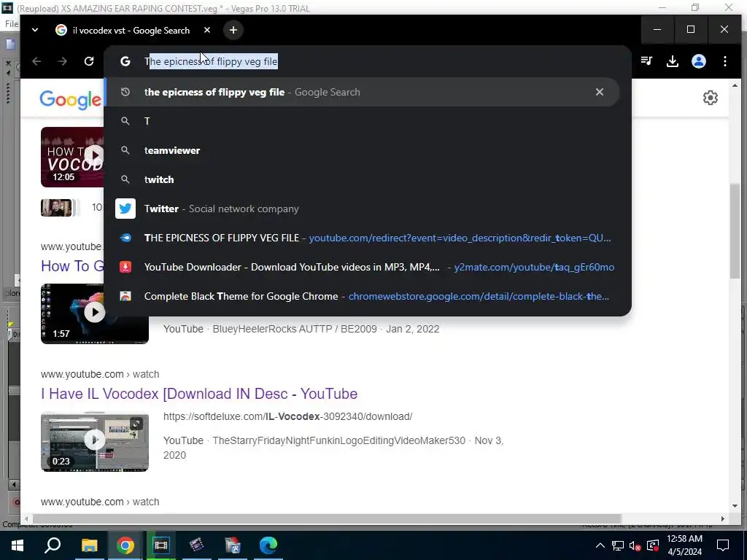Open the media controls icon
The image size is (747, 560).
(646, 61)
